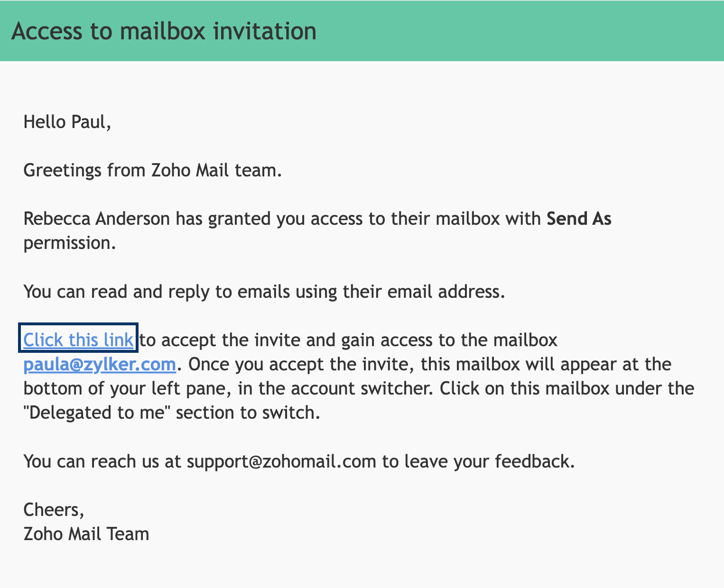Viewport: 724px width, 588px height.
Task: Click the "Access to mailbox invitation" header title
Action: (x=164, y=31)
